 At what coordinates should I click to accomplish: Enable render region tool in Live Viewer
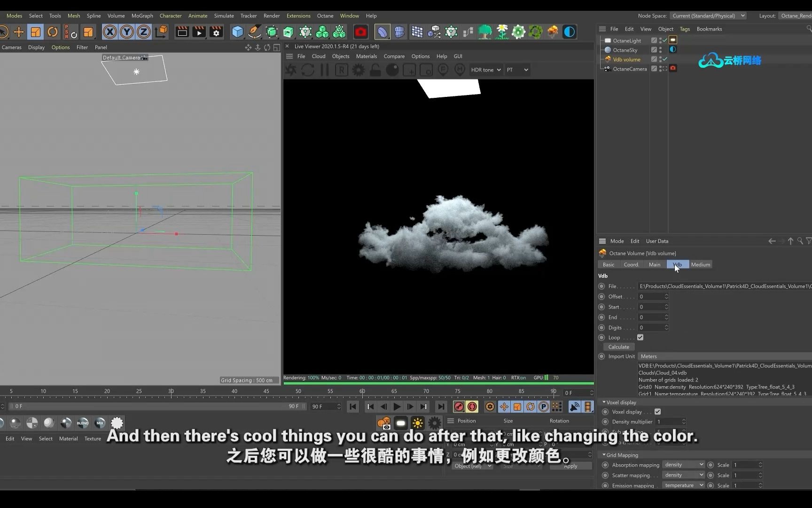tap(409, 70)
